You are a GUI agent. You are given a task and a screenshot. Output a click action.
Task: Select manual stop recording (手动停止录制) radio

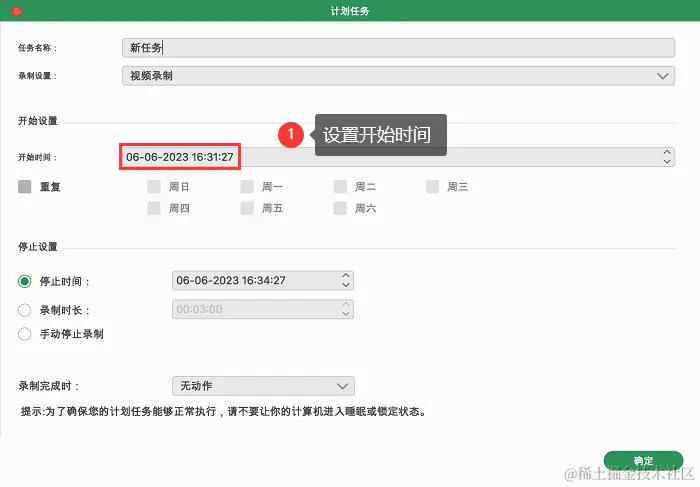click(x=25, y=334)
